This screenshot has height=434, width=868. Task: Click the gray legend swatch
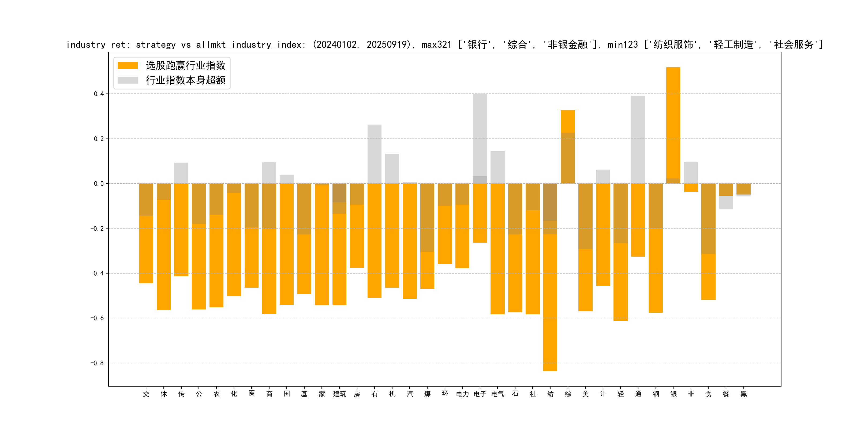pyautogui.click(x=127, y=80)
